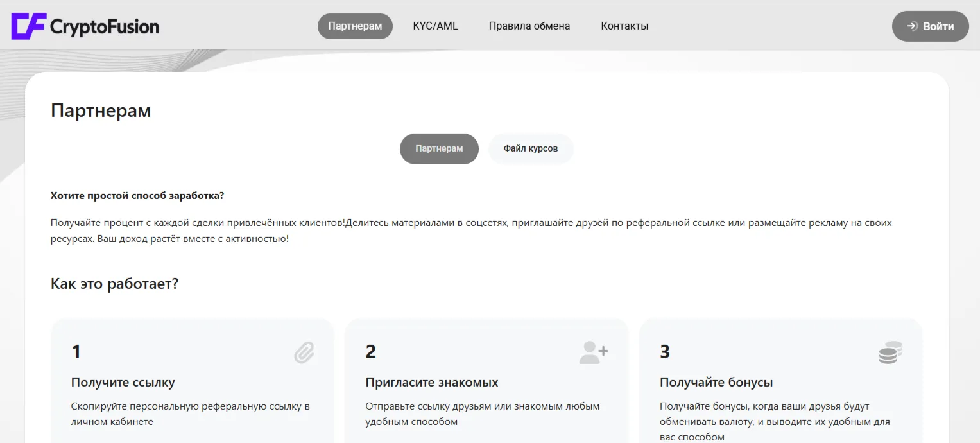Click the Пригласите знакомых card title
The height and width of the screenshot is (443, 980).
click(x=432, y=382)
